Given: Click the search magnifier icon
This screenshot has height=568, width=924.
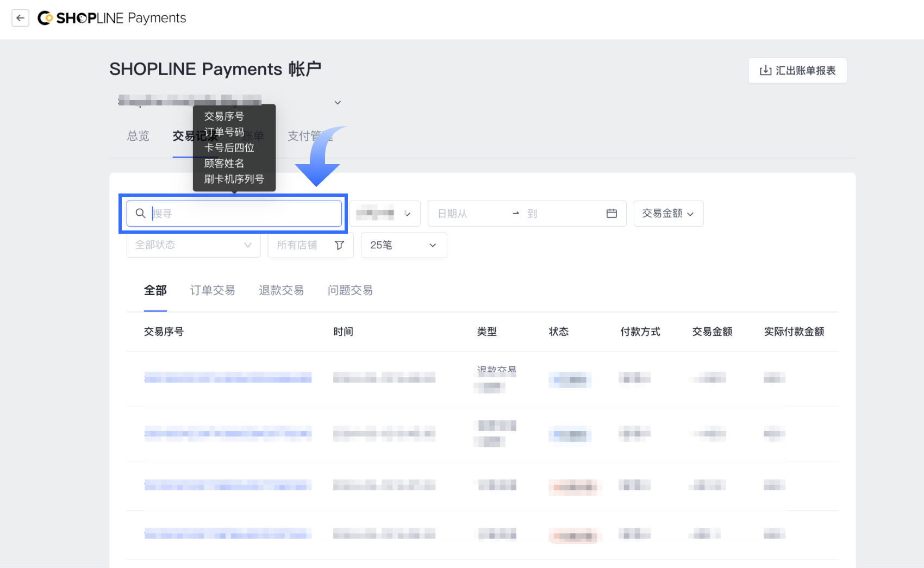Looking at the screenshot, I should [x=140, y=214].
